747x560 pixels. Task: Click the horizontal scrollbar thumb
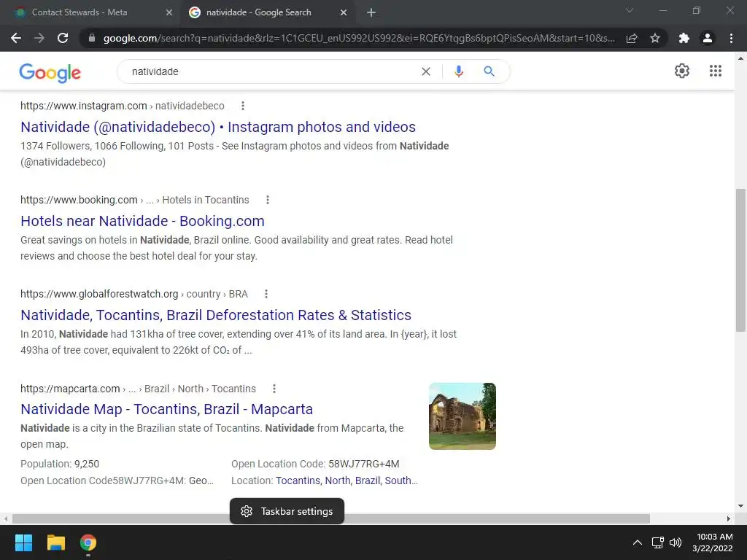(331, 518)
